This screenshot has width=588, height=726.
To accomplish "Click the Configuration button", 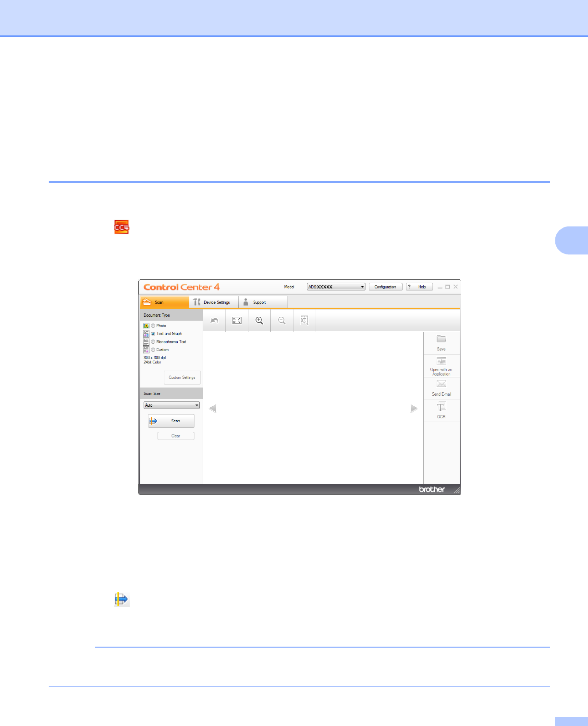I will (x=385, y=287).
